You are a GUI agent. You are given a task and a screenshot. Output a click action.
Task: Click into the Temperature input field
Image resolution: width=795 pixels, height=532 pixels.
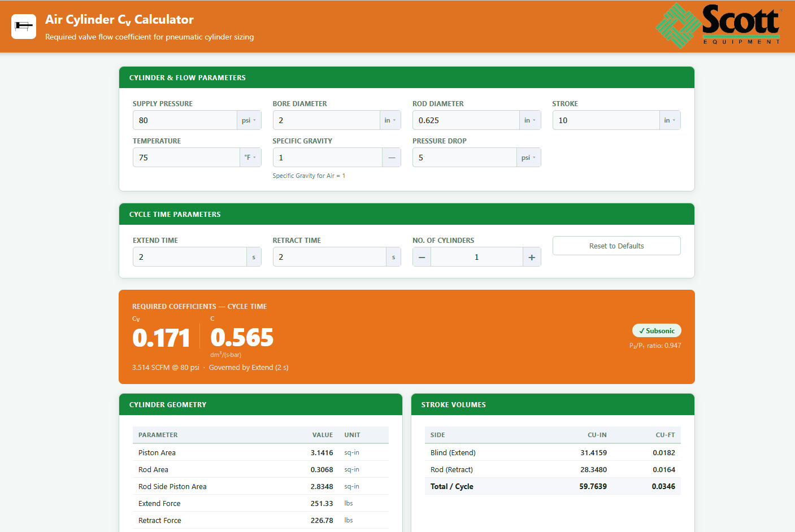pyautogui.click(x=186, y=158)
